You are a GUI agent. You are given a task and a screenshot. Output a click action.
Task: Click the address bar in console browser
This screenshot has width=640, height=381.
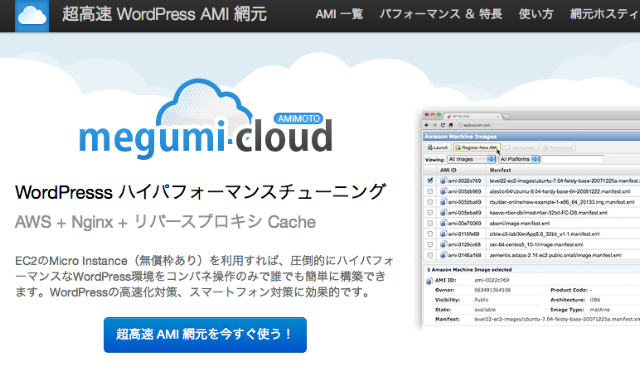point(547,125)
